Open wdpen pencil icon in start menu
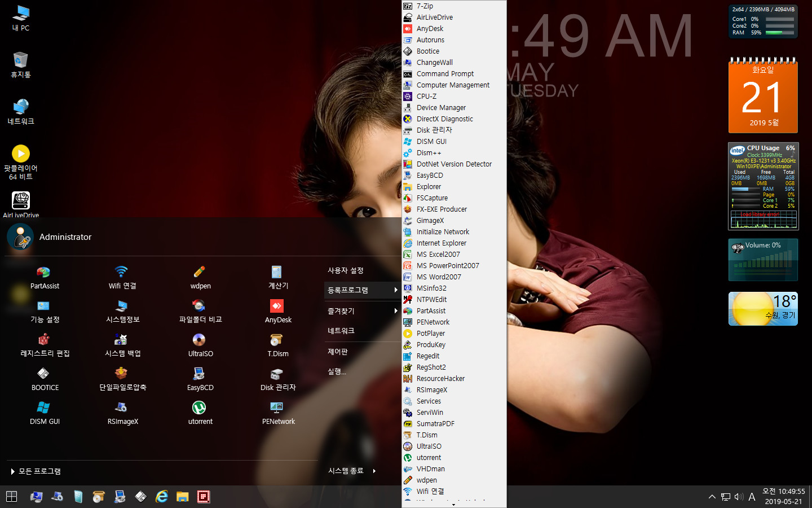 [x=200, y=278]
